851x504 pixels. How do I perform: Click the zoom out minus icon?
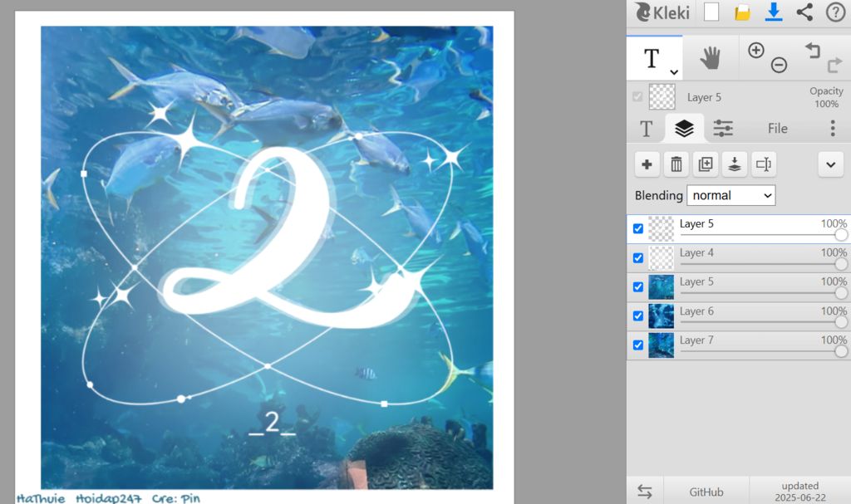click(x=779, y=65)
